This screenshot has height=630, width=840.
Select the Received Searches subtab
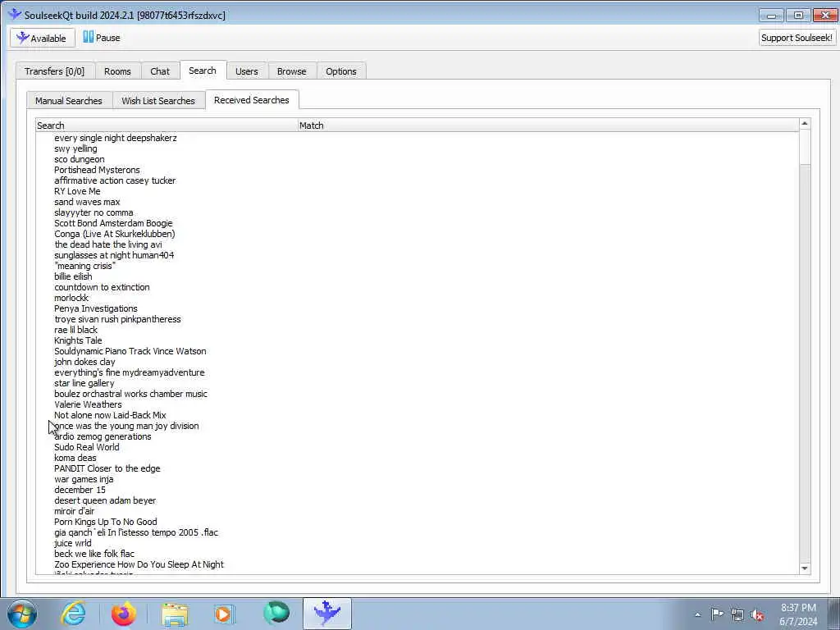point(251,99)
